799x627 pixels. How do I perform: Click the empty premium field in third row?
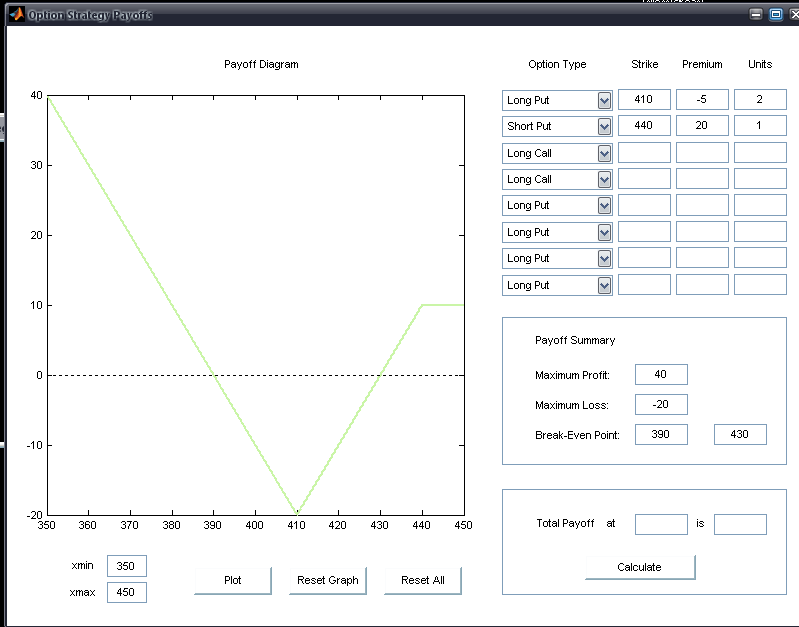[x=702, y=152]
